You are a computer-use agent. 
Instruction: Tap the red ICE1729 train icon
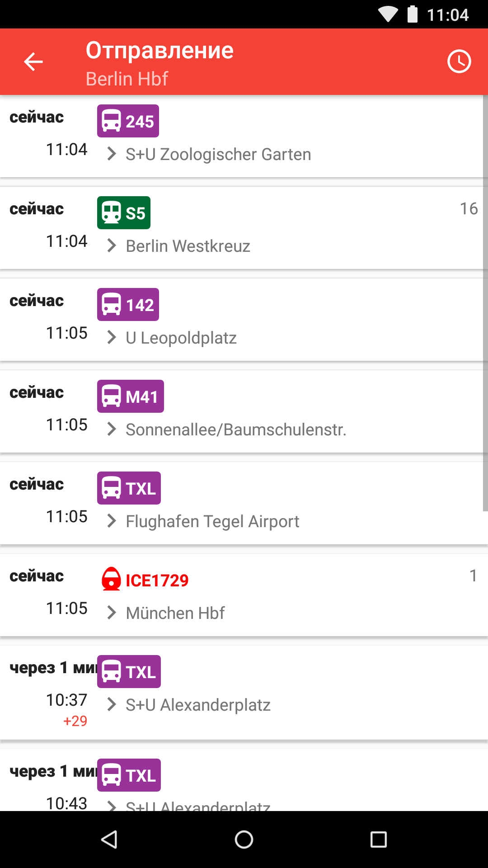pyautogui.click(x=111, y=579)
